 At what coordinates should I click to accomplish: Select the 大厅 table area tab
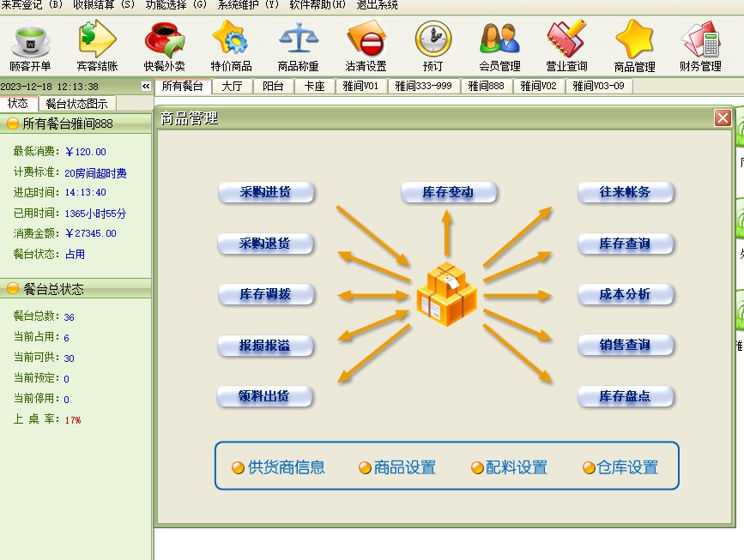tap(232, 86)
